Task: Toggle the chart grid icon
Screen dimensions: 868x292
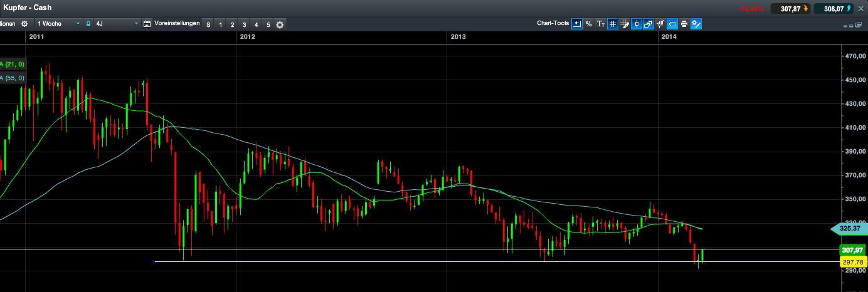Action: pos(613,24)
